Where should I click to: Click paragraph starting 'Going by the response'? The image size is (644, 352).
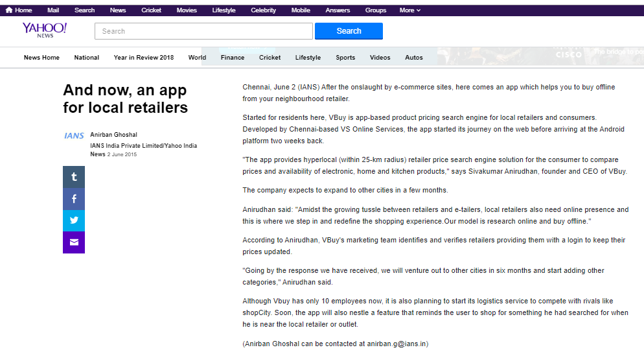pyautogui.click(x=423, y=276)
